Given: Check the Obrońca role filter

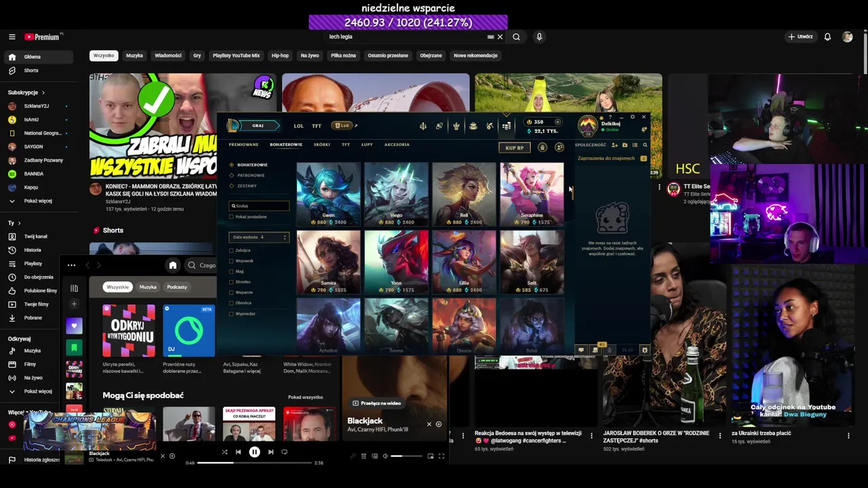Looking at the screenshot, I should pos(231,303).
